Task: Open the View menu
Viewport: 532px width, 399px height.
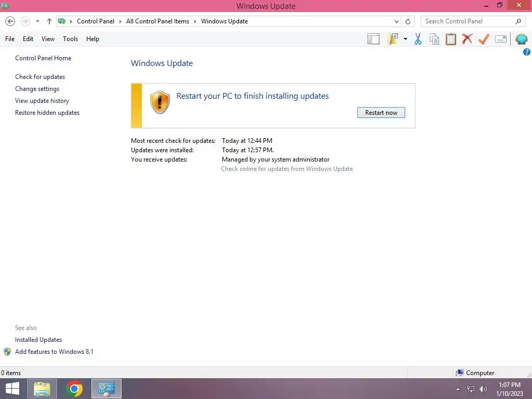Action: coord(48,38)
